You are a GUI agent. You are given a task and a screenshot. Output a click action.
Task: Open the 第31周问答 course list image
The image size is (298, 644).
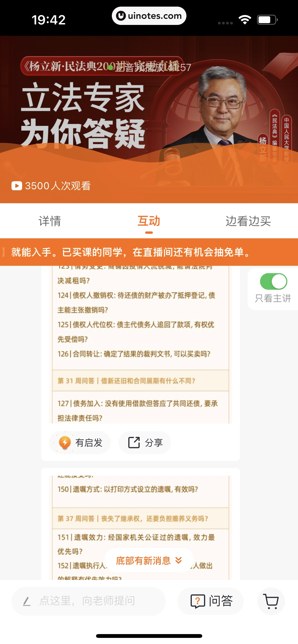click(x=141, y=345)
